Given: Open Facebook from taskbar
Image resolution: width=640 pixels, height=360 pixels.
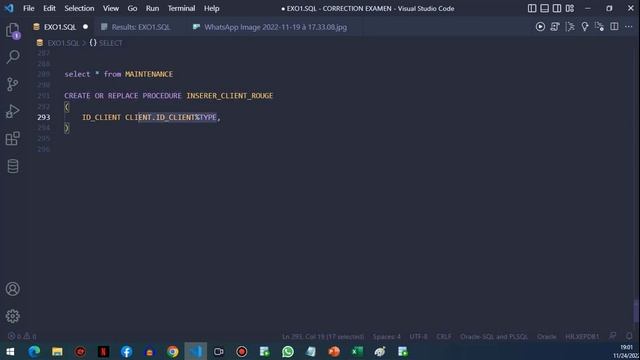Looking at the screenshot, I should tap(127, 351).
